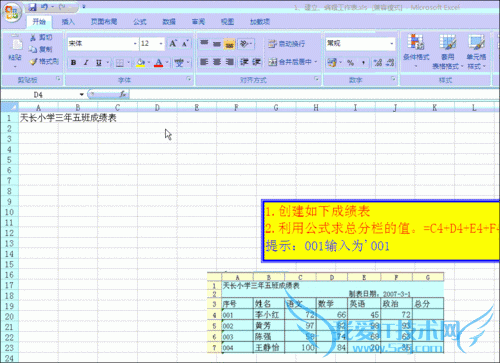500x363 pixels.
Task: Expand the Clipboard (剪贴板) dialog launcher
Action: (58, 79)
